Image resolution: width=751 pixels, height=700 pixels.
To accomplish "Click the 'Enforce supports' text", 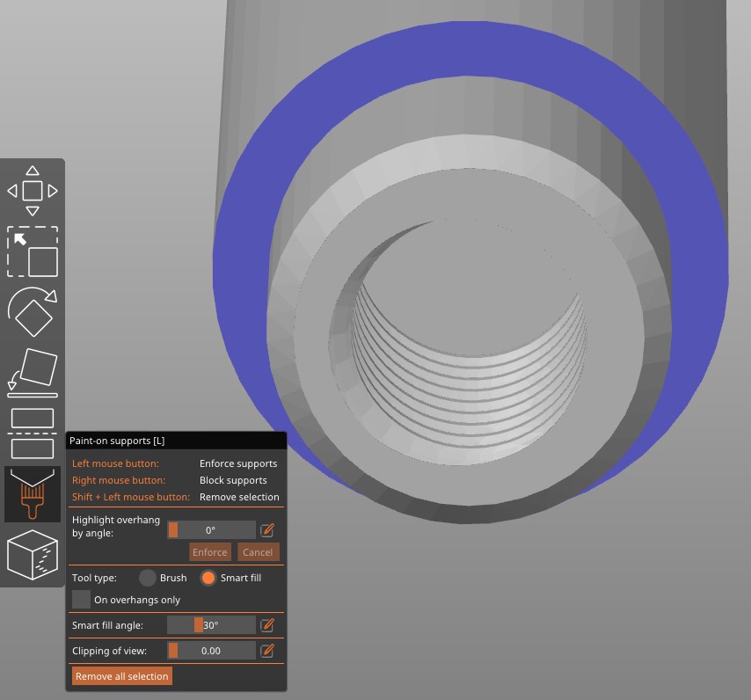I will pyautogui.click(x=238, y=463).
